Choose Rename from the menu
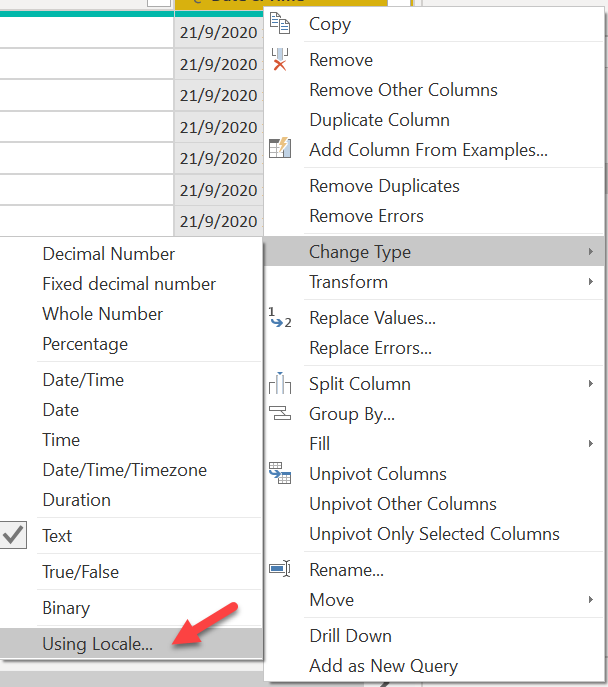608x687 pixels. pyautogui.click(x=346, y=570)
